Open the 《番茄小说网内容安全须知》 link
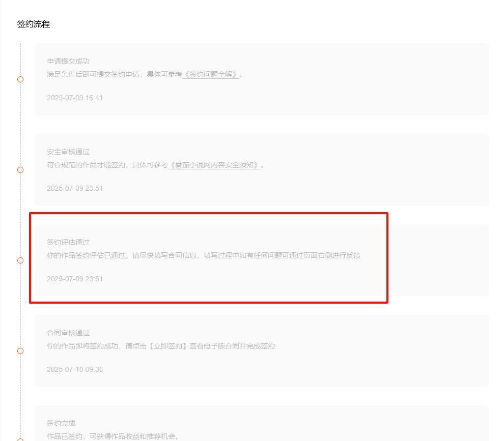 (214, 165)
